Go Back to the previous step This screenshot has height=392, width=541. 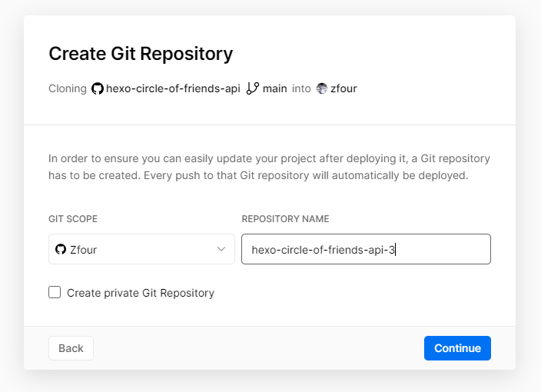tap(71, 348)
